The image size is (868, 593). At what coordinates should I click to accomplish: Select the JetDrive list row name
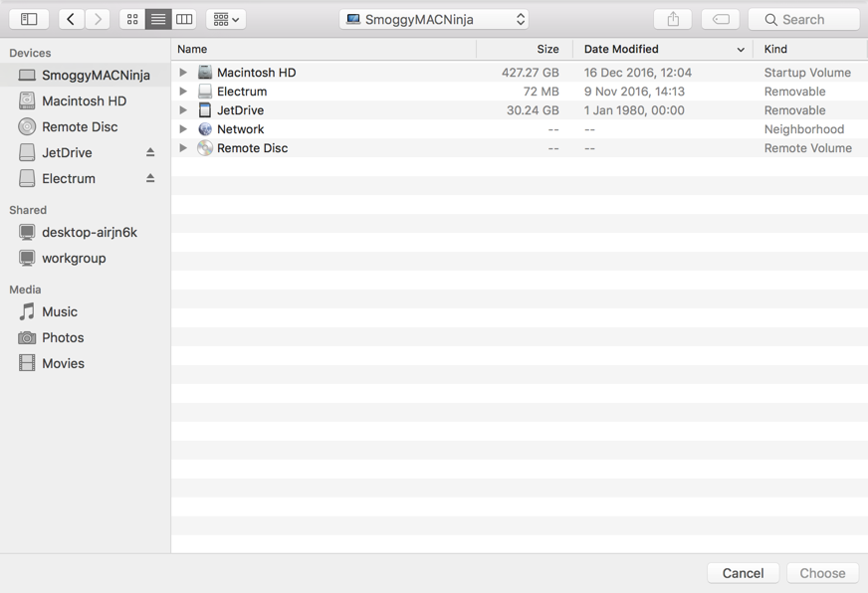(x=240, y=110)
